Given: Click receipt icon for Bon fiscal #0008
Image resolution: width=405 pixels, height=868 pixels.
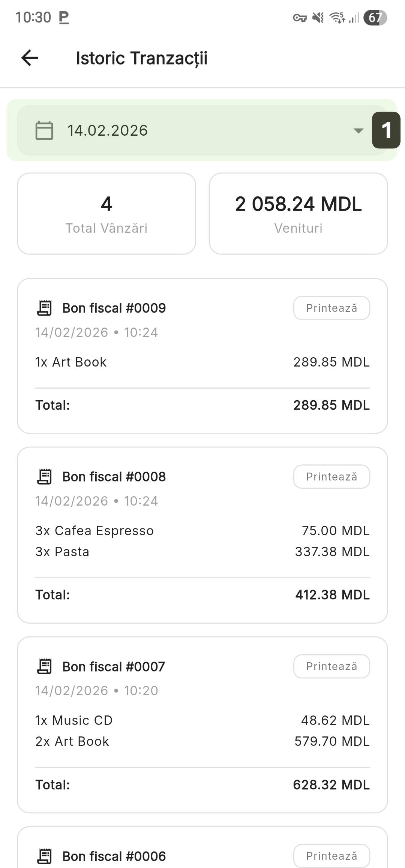Looking at the screenshot, I should (x=45, y=477).
